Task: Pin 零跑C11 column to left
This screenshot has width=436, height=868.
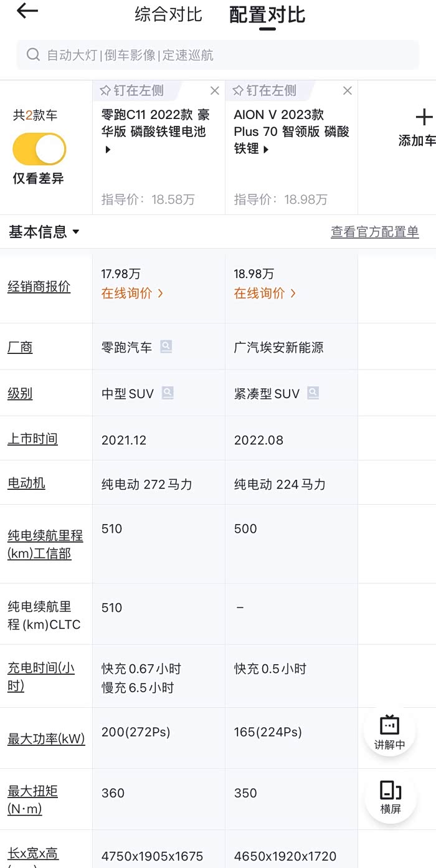Action: click(131, 91)
